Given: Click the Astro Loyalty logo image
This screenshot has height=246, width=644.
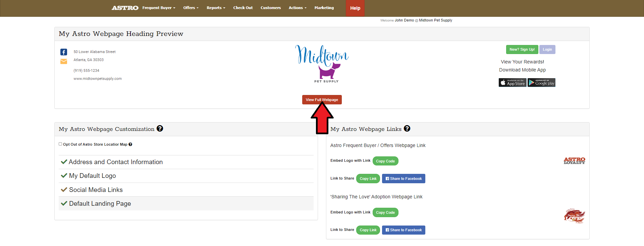Looking at the screenshot, I should pos(574,161).
